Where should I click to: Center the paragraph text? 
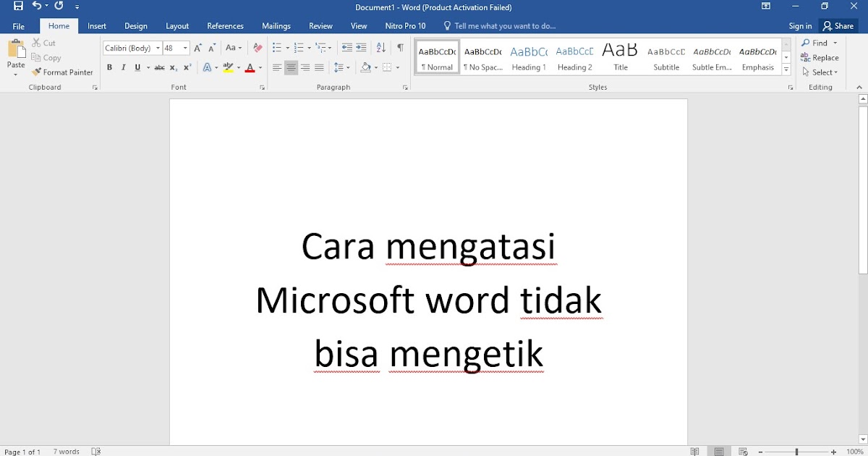[x=292, y=67]
